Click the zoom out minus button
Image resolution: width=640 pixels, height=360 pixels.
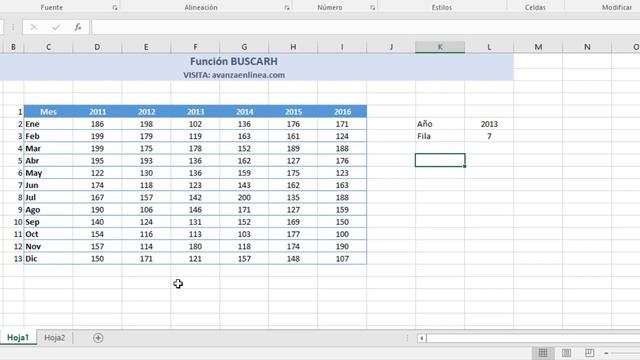click(607, 353)
